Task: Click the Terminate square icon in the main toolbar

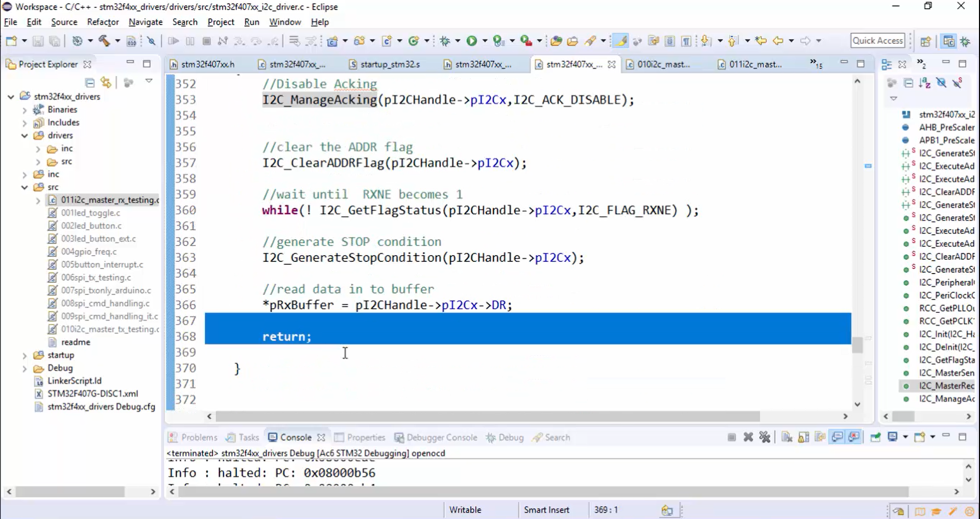Action: pos(207,41)
